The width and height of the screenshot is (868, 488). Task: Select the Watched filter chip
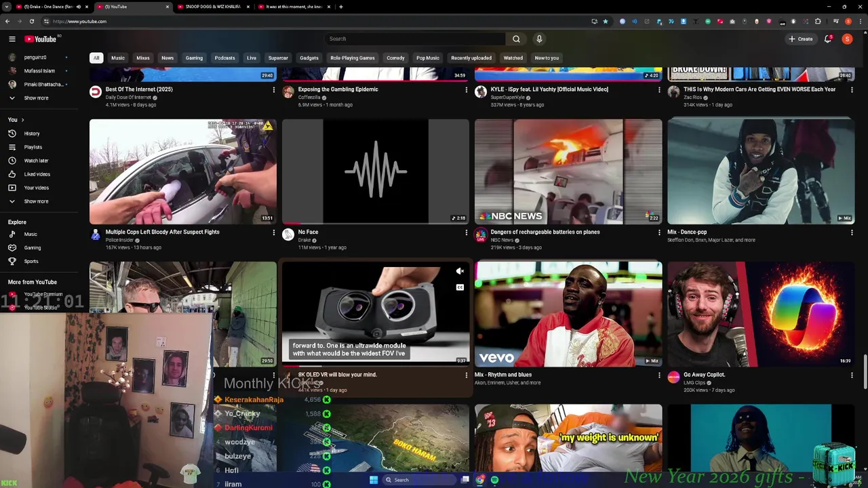coord(513,58)
